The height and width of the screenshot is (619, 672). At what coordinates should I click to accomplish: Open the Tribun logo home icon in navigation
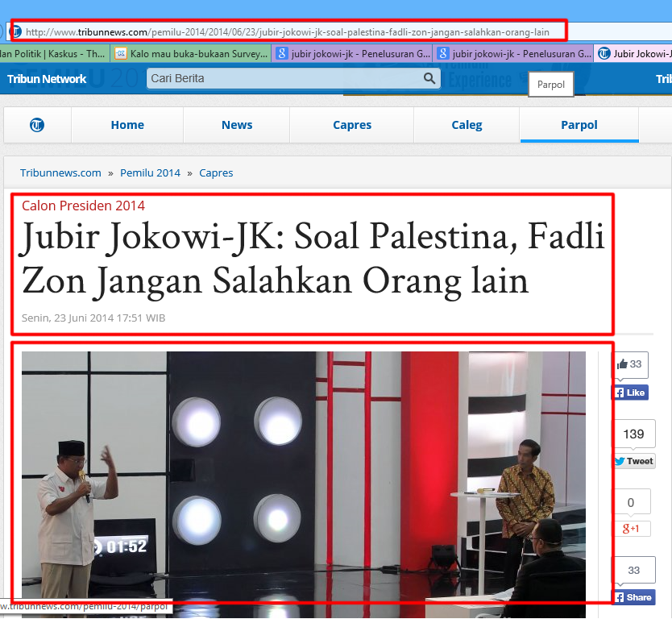[x=37, y=125]
